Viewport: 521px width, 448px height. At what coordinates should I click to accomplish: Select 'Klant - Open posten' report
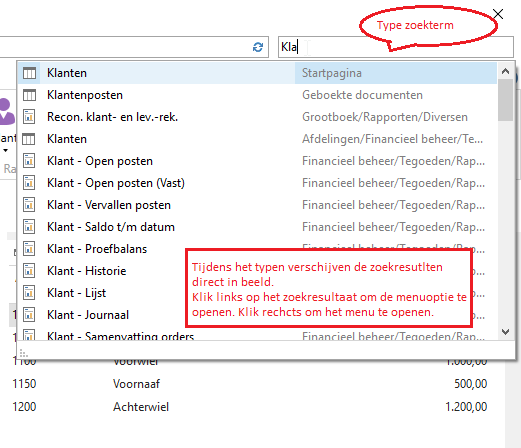(x=257, y=161)
